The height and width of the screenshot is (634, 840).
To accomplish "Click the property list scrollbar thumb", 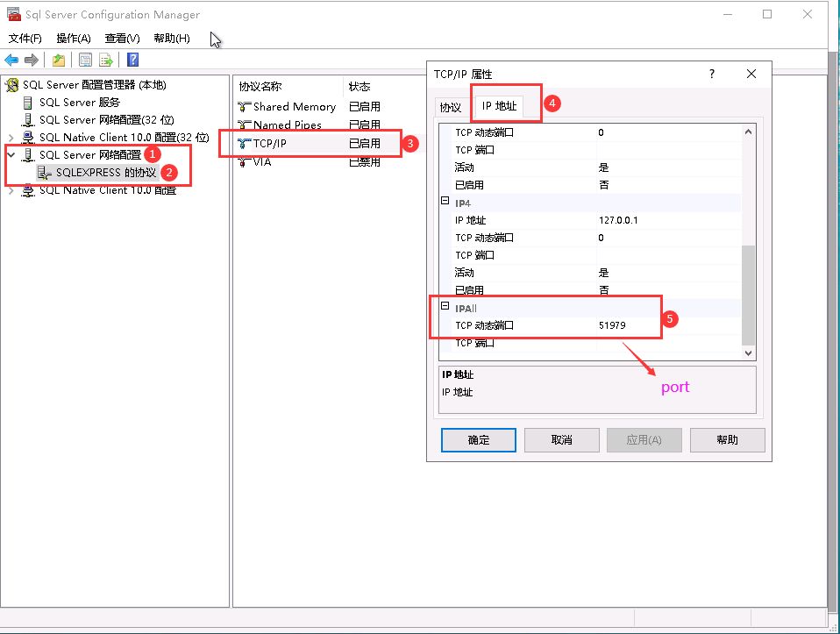I will [749, 296].
